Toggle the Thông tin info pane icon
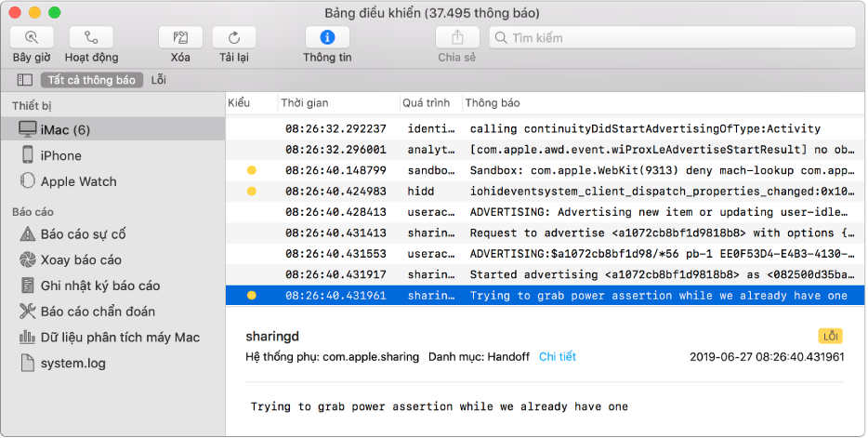The image size is (868, 438). (327, 37)
